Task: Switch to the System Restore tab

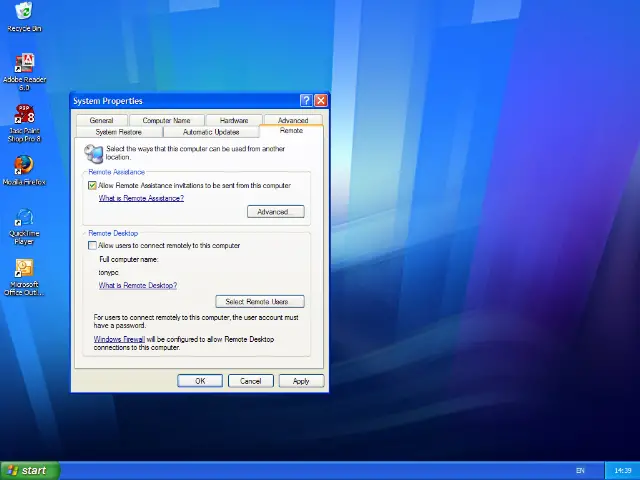Action: [118, 132]
